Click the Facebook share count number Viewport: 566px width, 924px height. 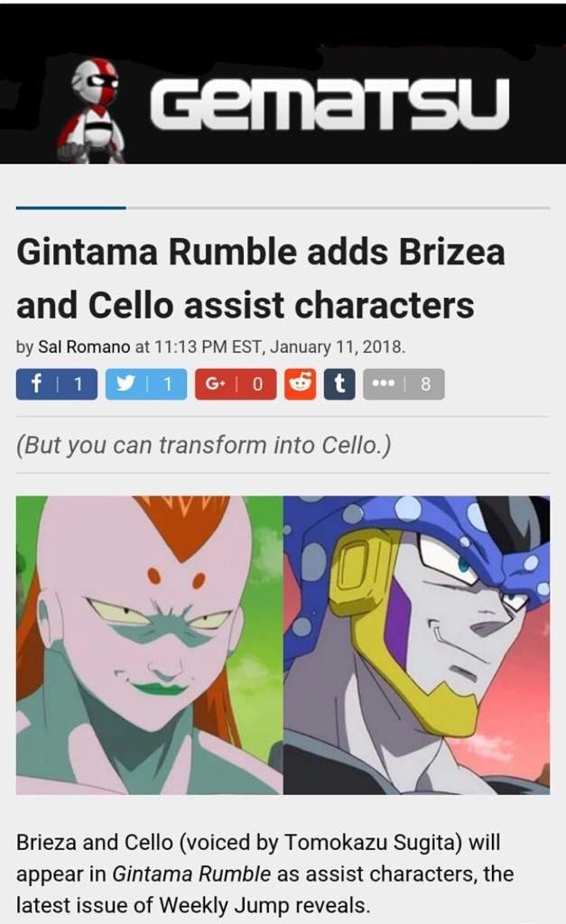click(78, 384)
